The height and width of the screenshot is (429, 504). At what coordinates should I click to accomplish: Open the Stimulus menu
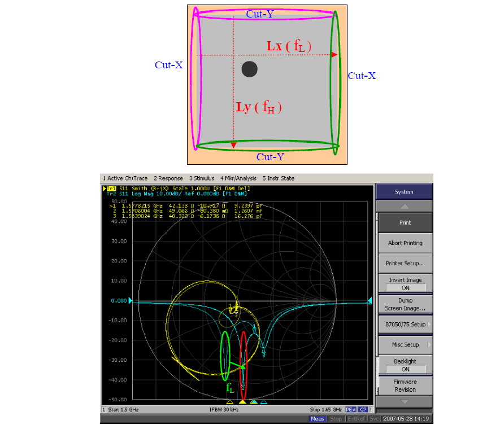pos(202,178)
